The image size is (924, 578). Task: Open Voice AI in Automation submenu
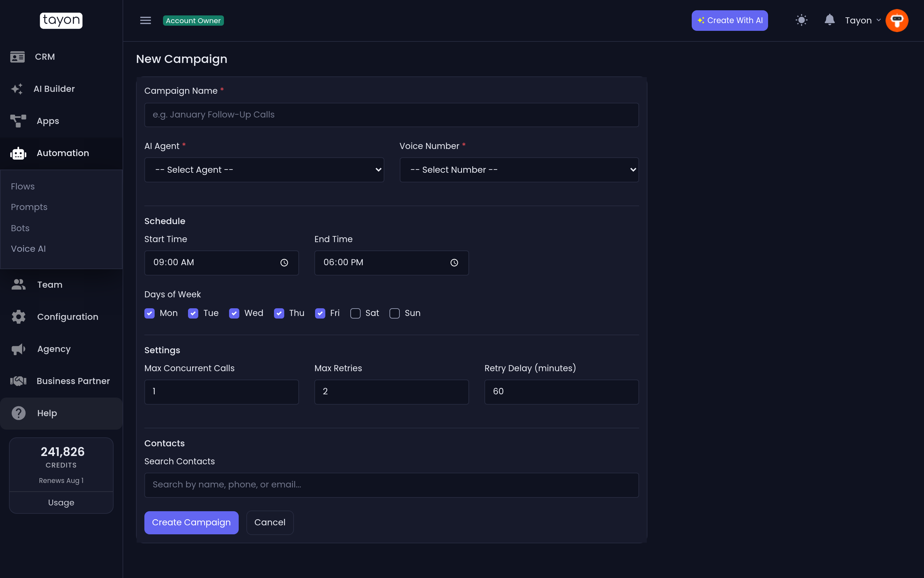(28, 249)
